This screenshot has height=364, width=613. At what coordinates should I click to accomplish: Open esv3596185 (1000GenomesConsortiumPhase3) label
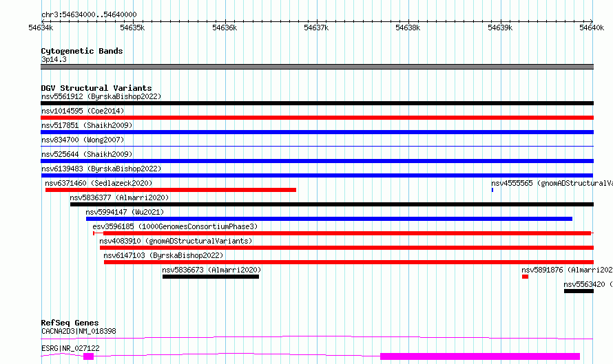point(175,226)
